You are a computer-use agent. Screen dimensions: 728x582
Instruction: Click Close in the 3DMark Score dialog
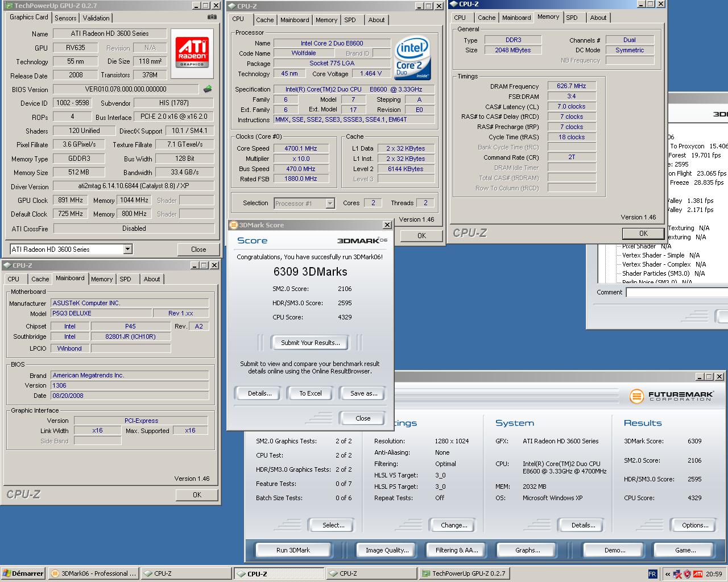pos(363,418)
